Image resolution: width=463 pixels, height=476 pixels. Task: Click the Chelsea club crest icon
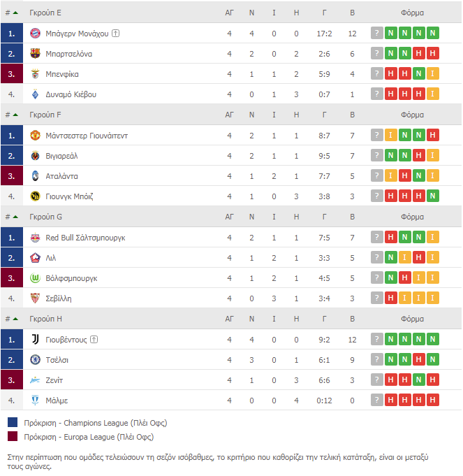(x=36, y=360)
